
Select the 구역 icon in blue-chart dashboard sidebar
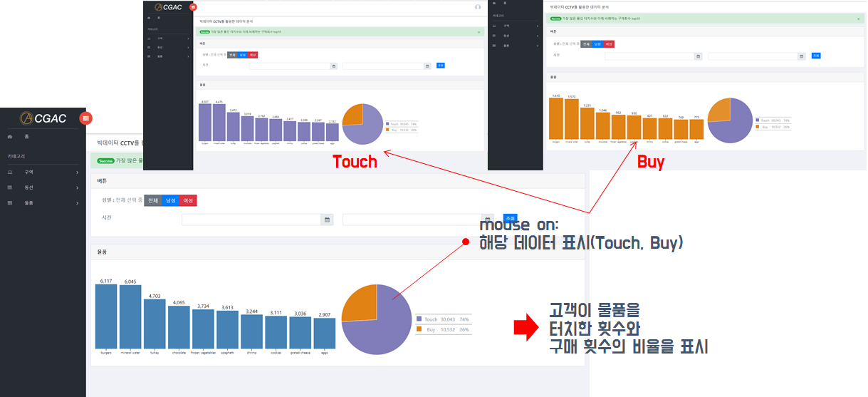pyautogui.click(x=10, y=172)
